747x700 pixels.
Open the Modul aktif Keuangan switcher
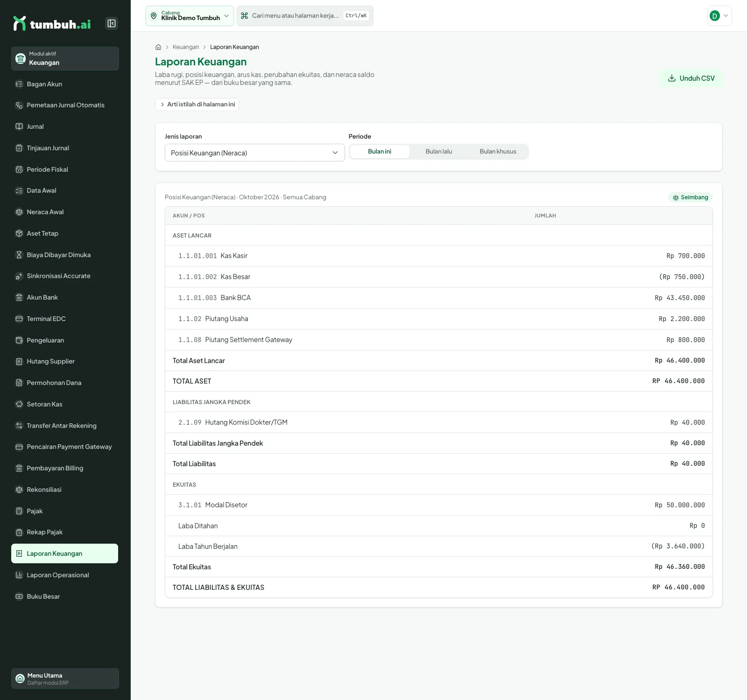(65, 58)
